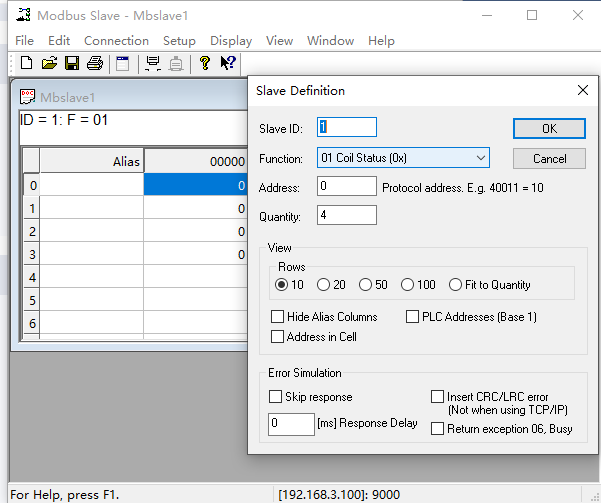Click the context help arrow icon
Image resolution: width=601 pixels, height=503 pixels.
click(228, 64)
